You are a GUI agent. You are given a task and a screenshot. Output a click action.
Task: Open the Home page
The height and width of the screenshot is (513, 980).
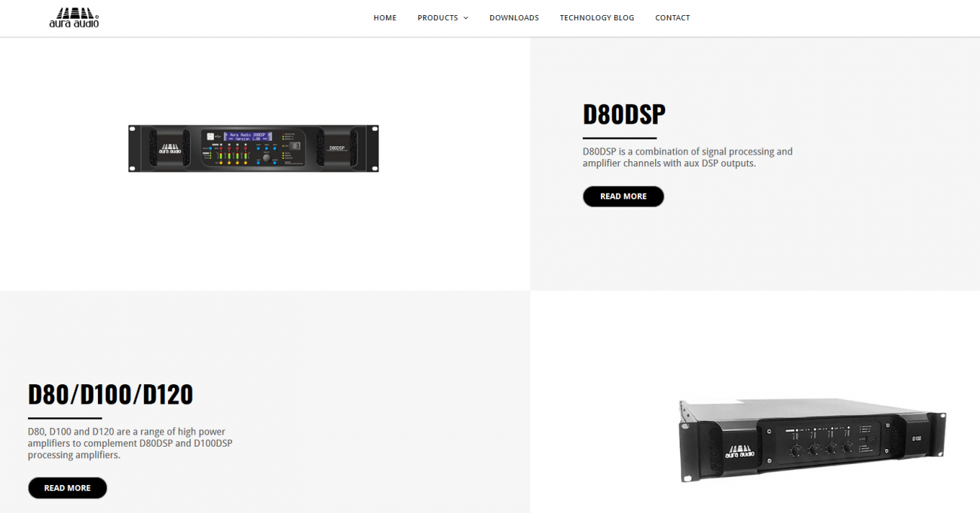384,17
